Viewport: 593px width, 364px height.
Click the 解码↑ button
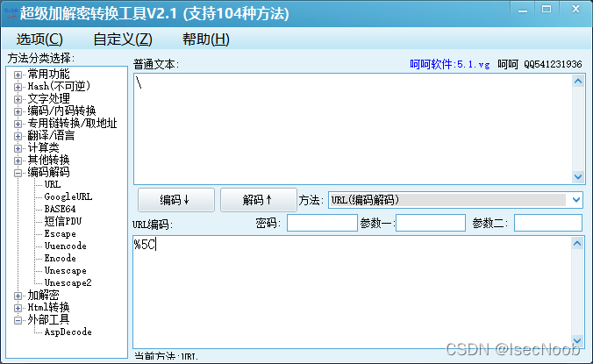pyautogui.click(x=259, y=200)
